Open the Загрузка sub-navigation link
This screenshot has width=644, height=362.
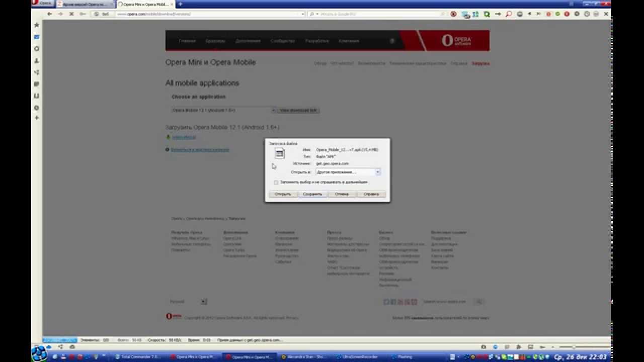pyautogui.click(x=480, y=63)
